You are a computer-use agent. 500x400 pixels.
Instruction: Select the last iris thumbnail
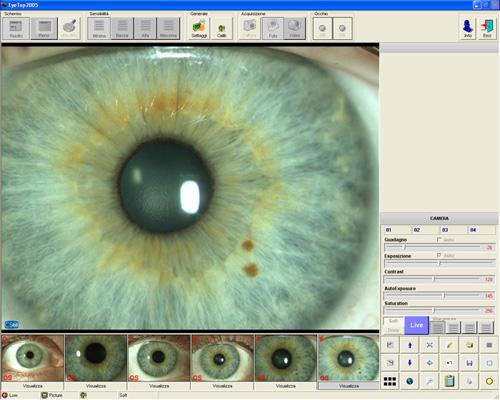pos(348,358)
